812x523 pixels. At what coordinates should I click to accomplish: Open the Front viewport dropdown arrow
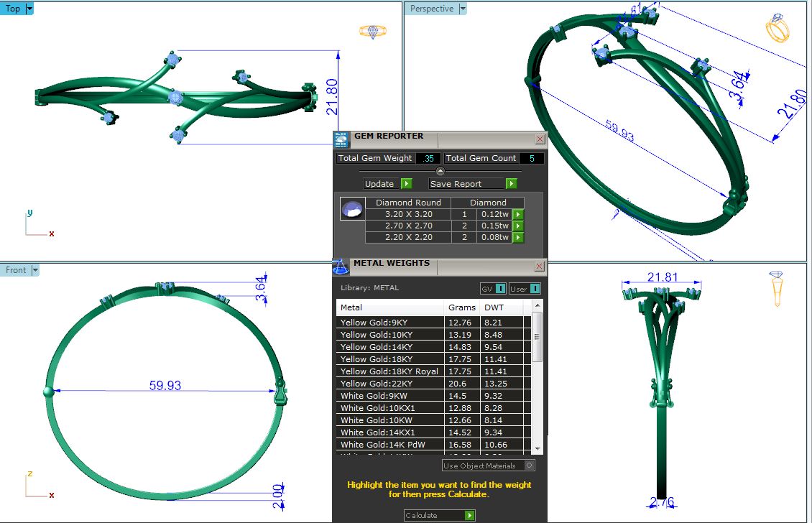34,270
